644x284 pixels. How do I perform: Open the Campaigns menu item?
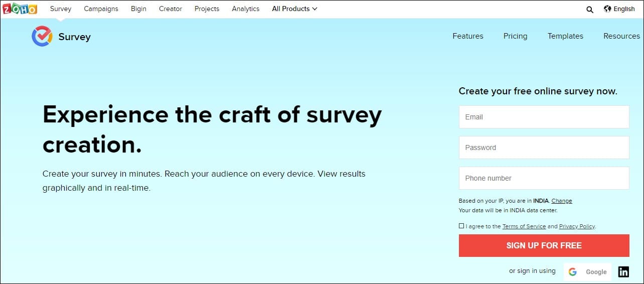[101, 9]
